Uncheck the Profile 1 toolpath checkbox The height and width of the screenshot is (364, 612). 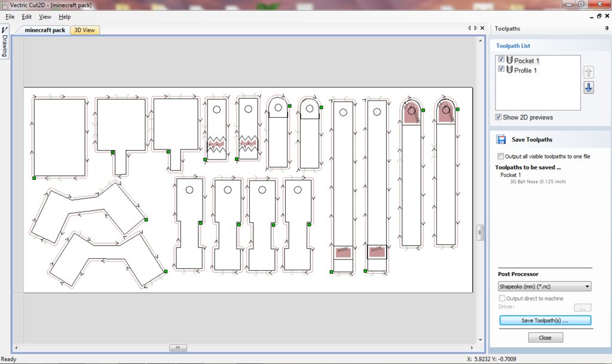point(501,69)
